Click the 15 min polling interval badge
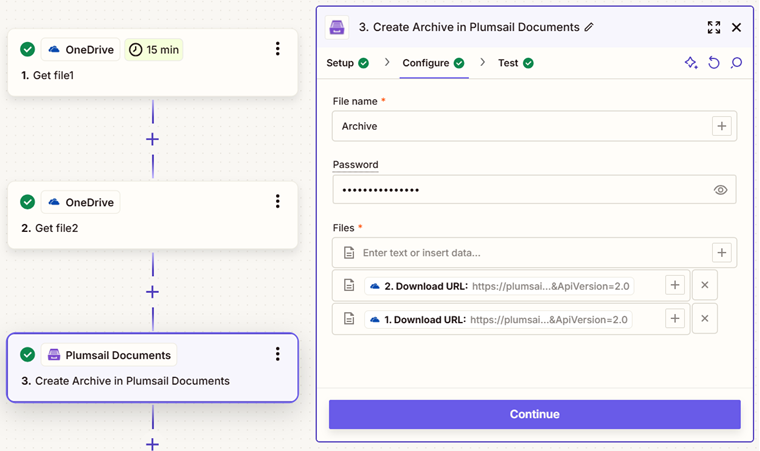Image resolution: width=760 pixels, height=451 pixels. coord(154,49)
